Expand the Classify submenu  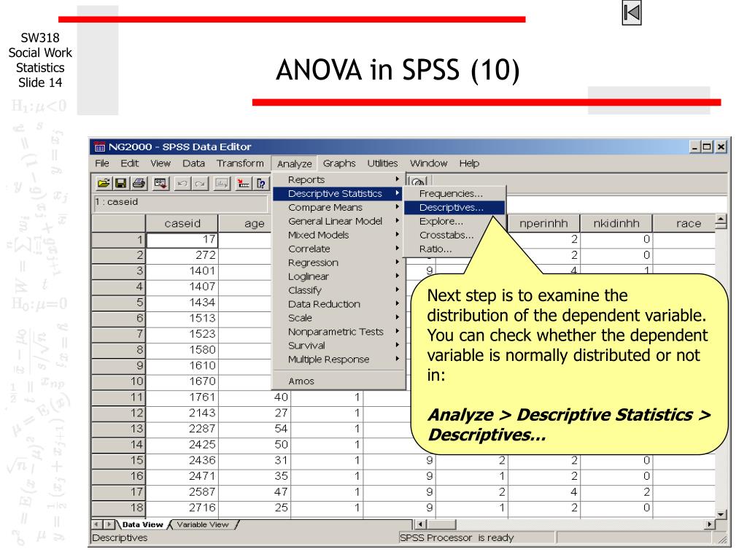point(338,290)
